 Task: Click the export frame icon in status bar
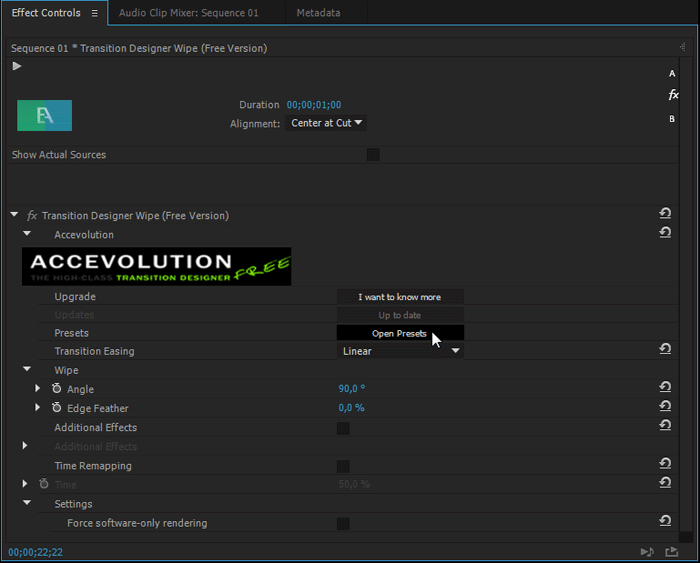pos(671,552)
